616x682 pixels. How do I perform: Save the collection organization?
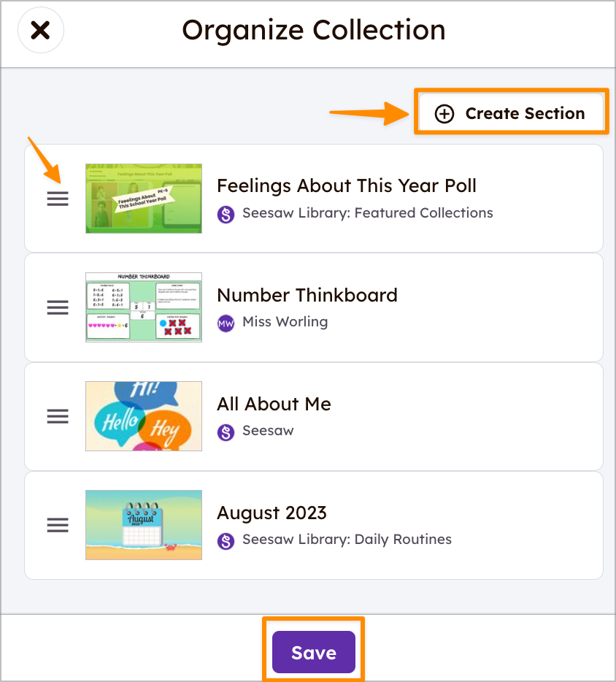314,652
